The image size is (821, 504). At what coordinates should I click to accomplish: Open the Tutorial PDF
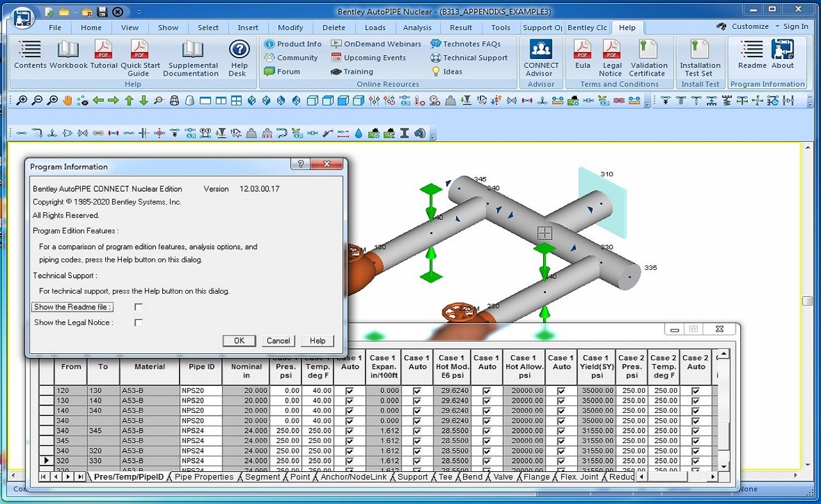pos(103,54)
